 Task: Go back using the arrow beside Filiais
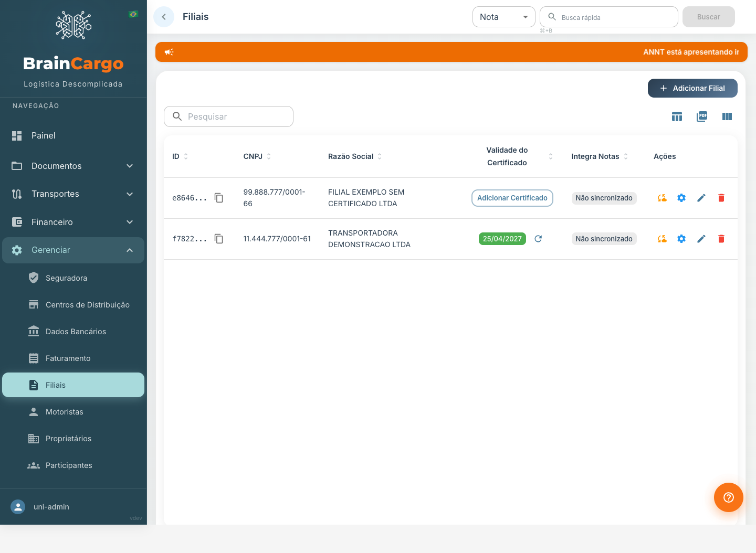tap(164, 17)
